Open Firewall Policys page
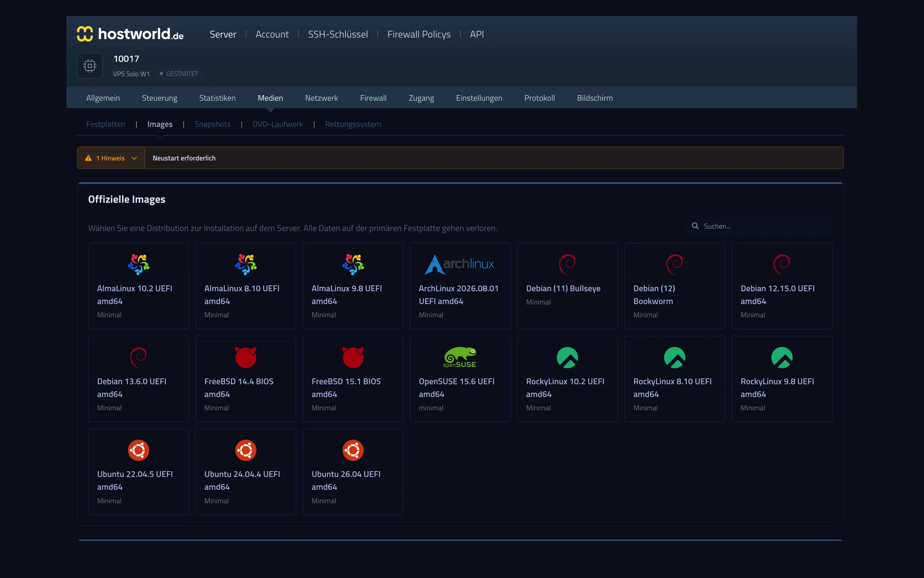The width and height of the screenshot is (924, 578). [x=419, y=34]
